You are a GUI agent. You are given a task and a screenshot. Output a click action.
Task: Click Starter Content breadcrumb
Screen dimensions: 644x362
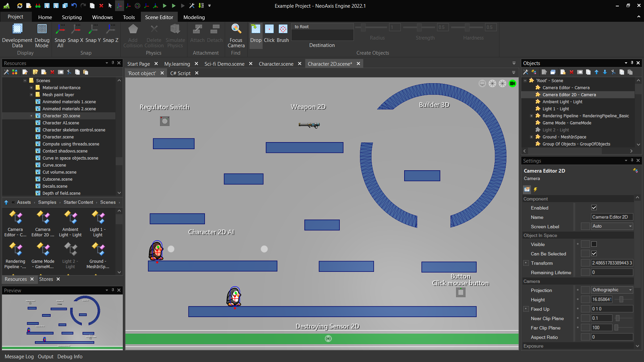pyautogui.click(x=78, y=202)
